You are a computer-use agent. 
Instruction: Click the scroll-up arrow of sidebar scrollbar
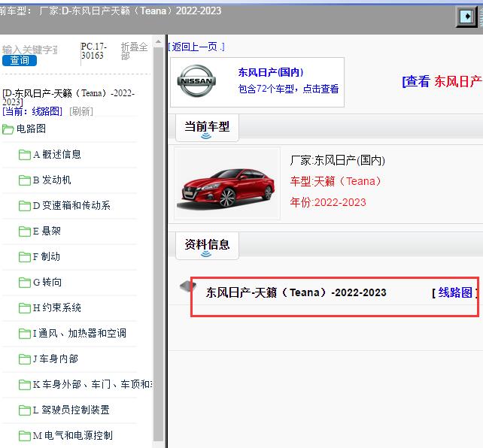tap(158, 41)
